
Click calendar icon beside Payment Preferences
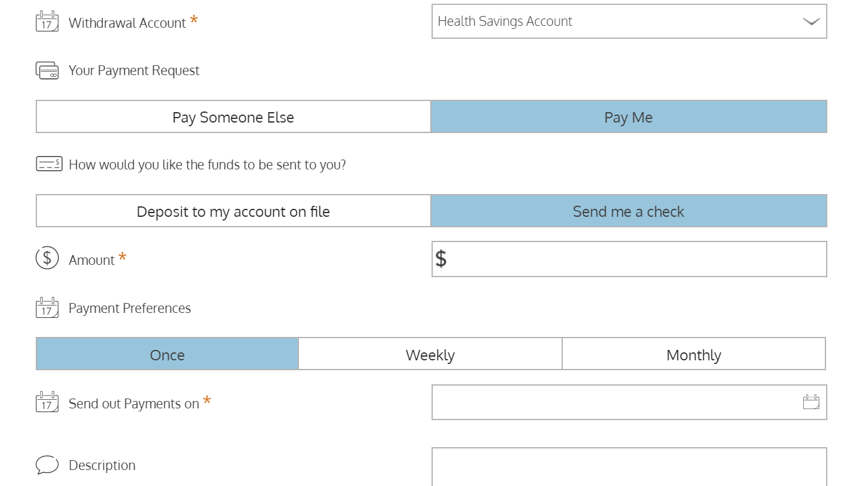pyautogui.click(x=47, y=307)
